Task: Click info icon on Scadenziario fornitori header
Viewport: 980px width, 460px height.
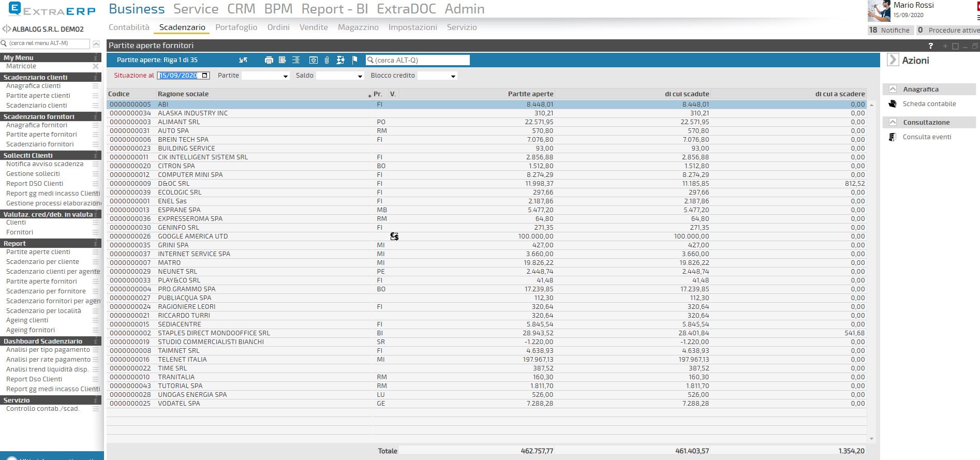Action: (96, 116)
